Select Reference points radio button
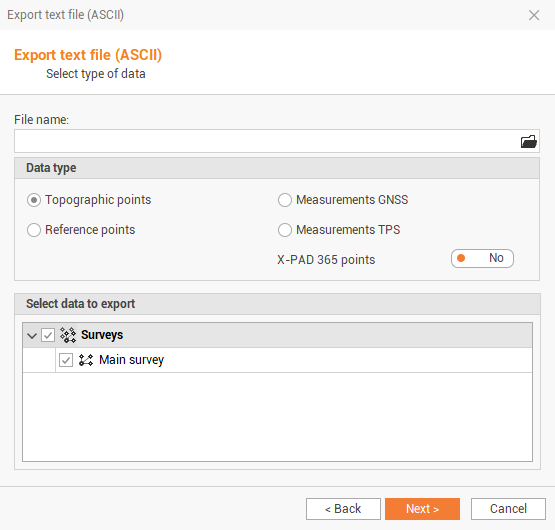This screenshot has width=555, height=530. tap(34, 230)
